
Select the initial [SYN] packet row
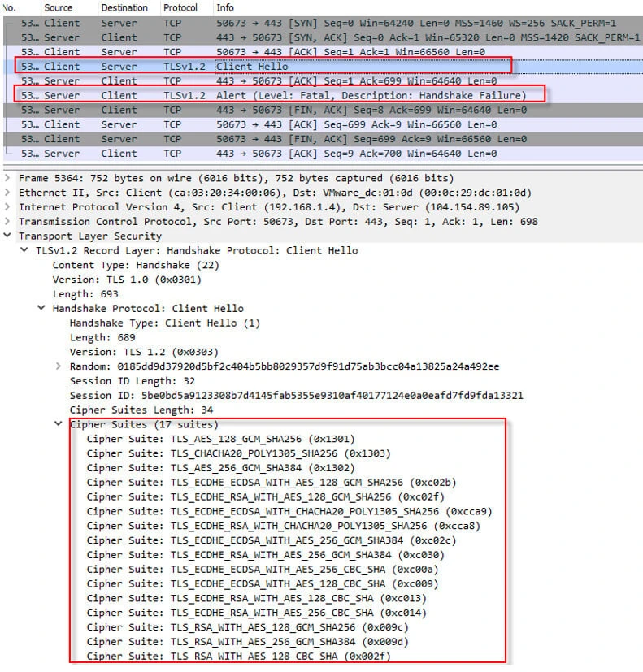pyautogui.click(x=325, y=23)
